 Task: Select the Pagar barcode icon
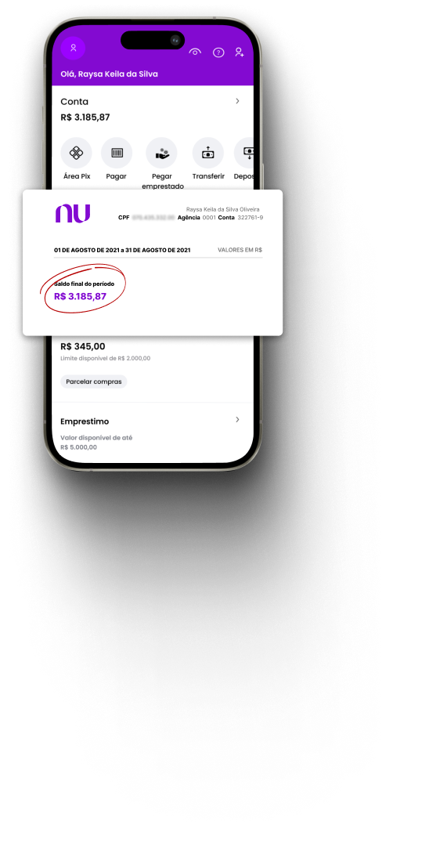[117, 153]
